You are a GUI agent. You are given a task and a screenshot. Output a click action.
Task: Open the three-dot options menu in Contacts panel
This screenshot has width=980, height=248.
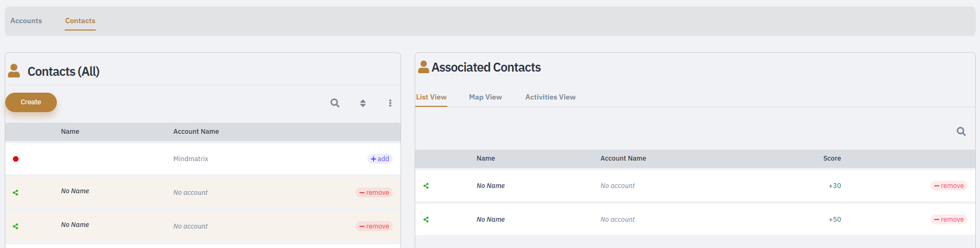click(x=390, y=103)
